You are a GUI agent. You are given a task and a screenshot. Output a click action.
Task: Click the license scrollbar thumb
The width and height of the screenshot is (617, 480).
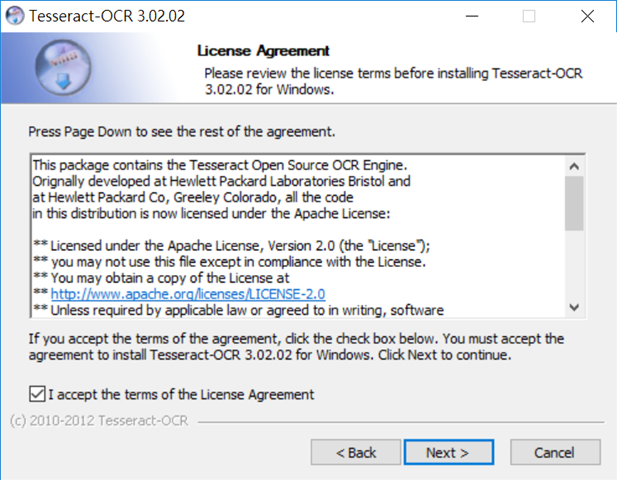574,203
